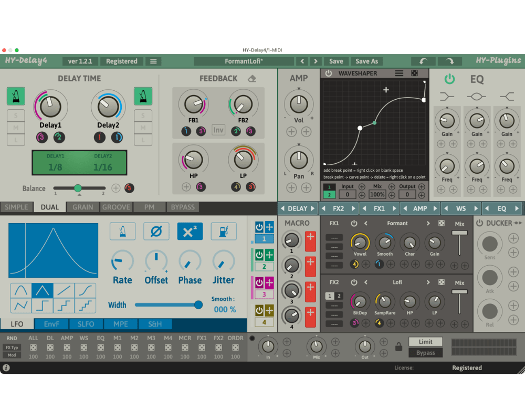Viewport: 525px width, 420px height.
Task: Click the undo arrow in top bar
Action: [423, 61]
